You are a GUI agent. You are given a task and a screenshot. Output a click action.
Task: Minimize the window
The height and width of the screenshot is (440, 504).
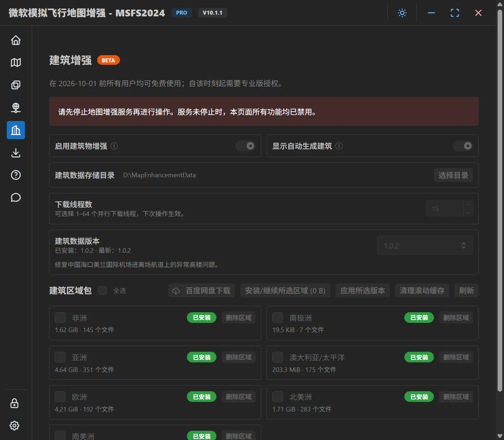click(x=431, y=13)
